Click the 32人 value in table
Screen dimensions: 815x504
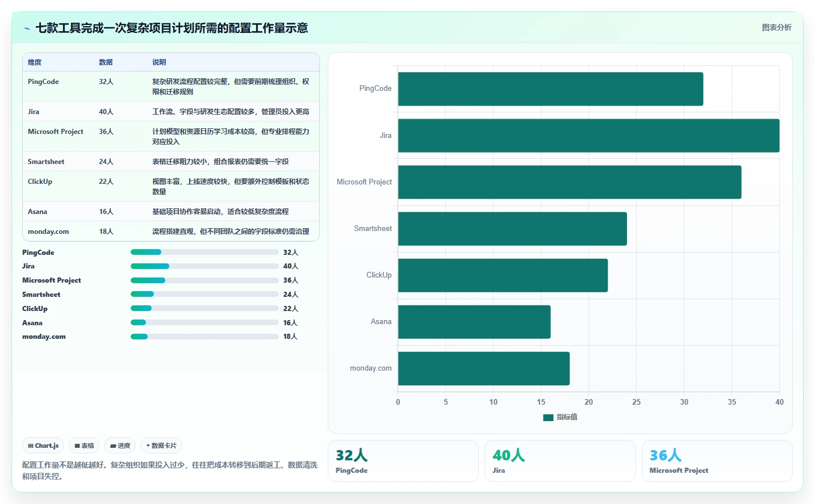click(106, 82)
